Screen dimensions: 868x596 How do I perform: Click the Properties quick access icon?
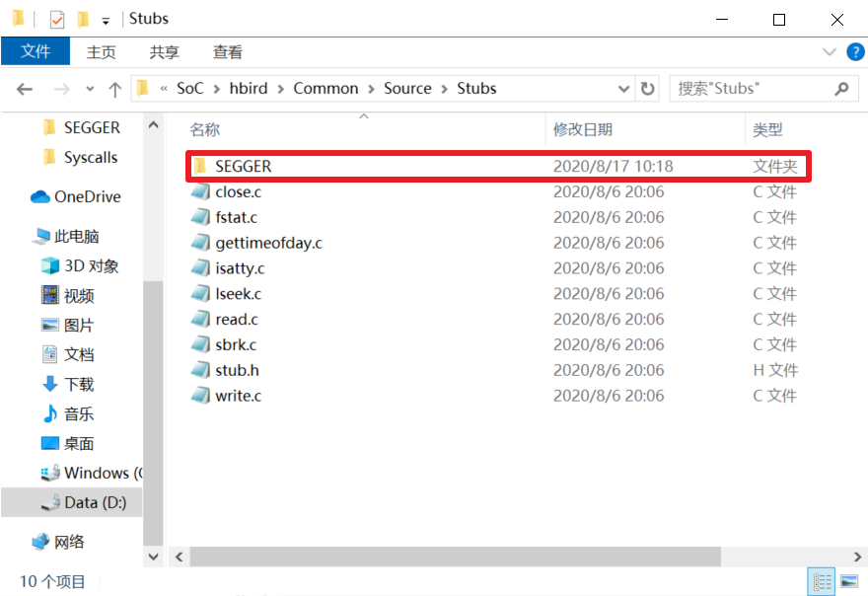point(56,19)
